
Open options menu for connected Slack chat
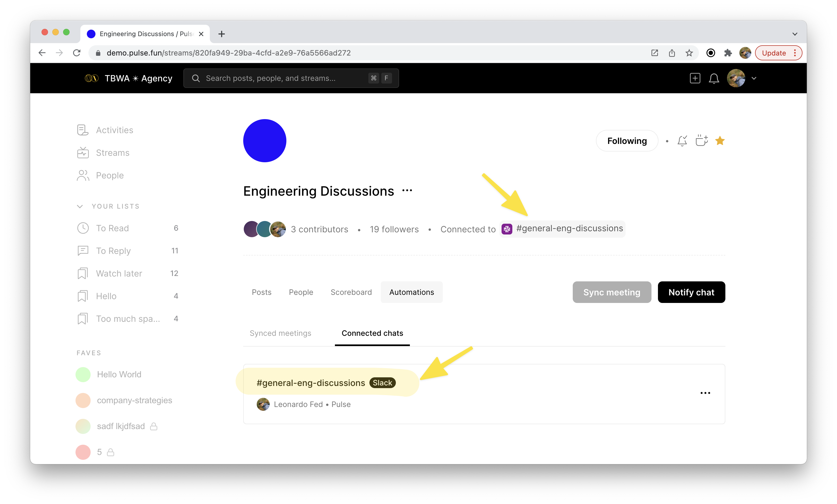point(705,393)
